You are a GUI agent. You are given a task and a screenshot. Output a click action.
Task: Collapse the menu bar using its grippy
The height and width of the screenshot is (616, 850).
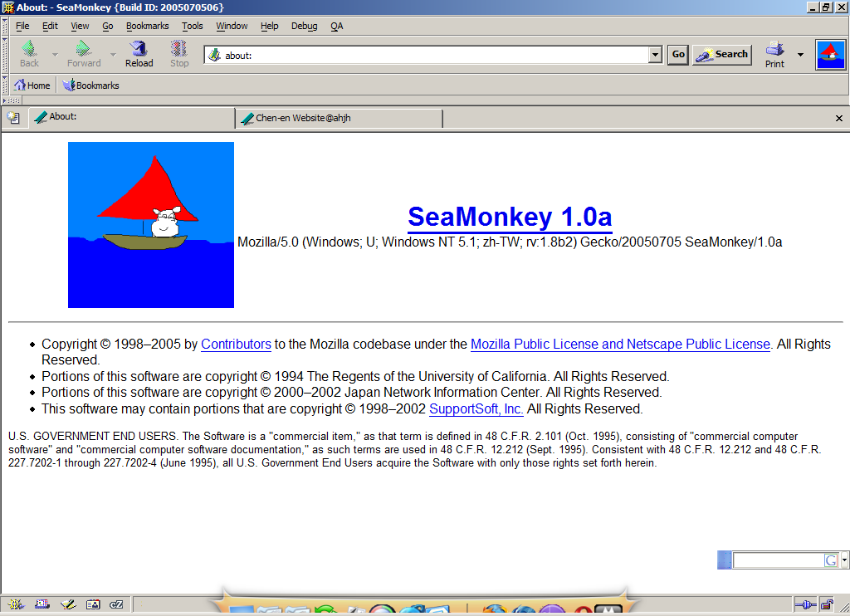(x=5, y=26)
